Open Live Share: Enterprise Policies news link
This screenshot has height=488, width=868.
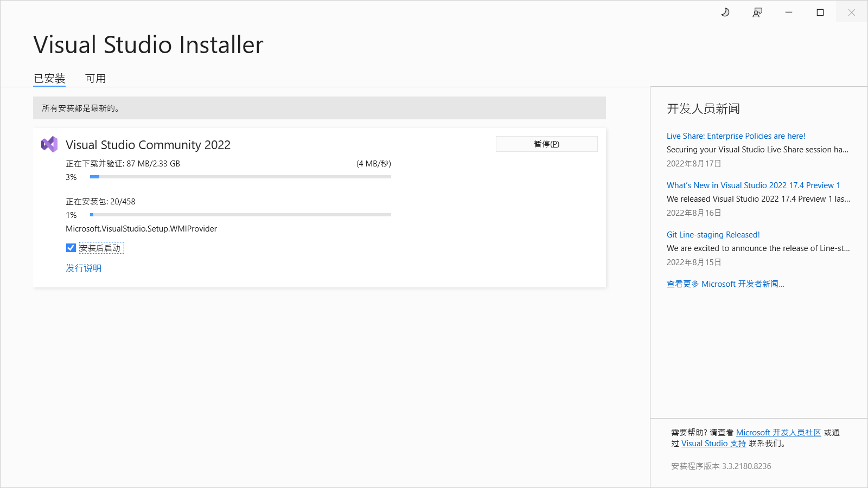[x=736, y=136]
